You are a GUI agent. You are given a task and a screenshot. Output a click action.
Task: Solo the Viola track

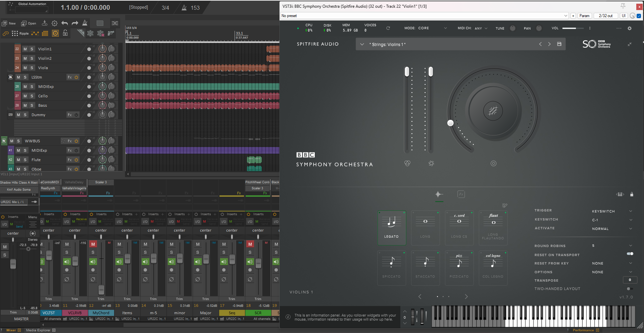[x=32, y=68]
